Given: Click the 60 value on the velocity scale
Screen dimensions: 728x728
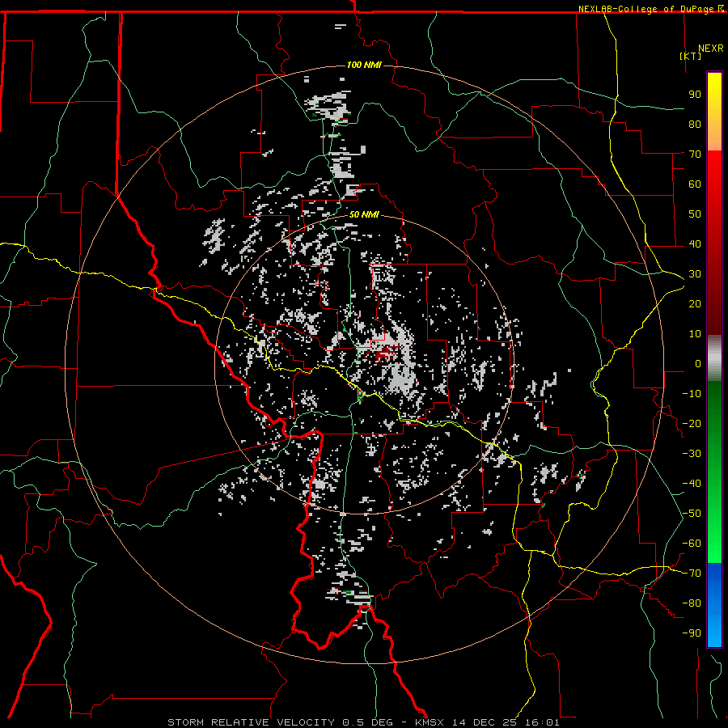Looking at the screenshot, I should click(x=695, y=184).
